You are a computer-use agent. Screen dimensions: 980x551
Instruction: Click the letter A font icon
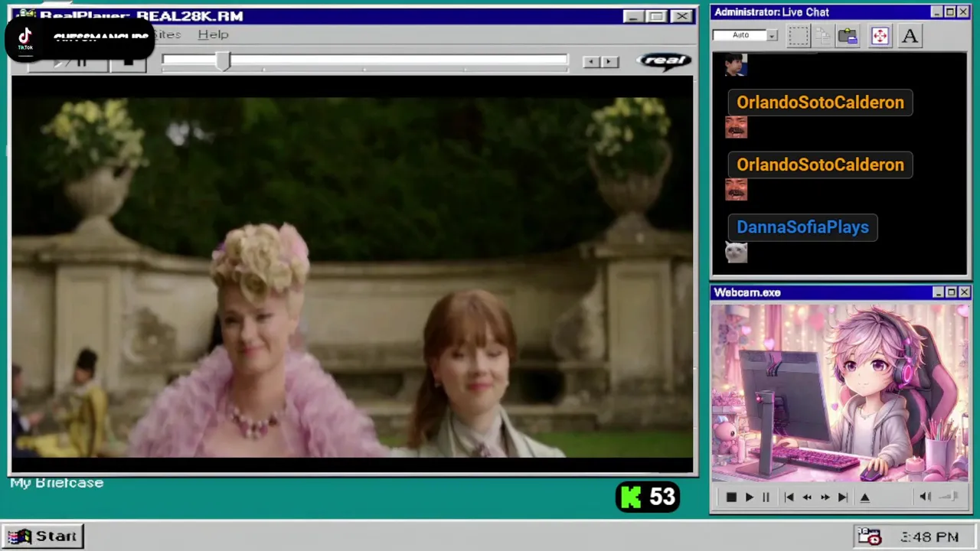[x=910, y=36]
